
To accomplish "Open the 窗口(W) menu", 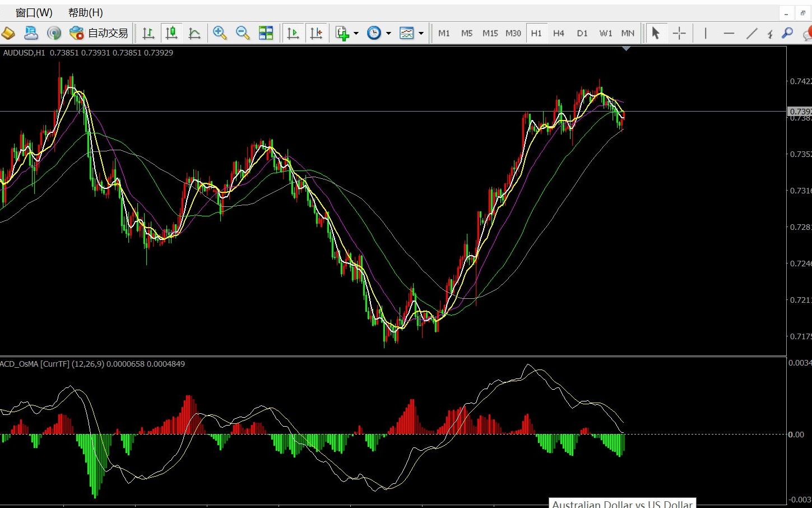I will (x=34, y=12).
